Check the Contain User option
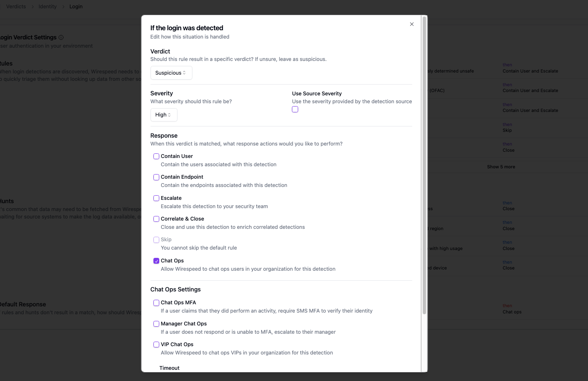 tap(156, 156)
